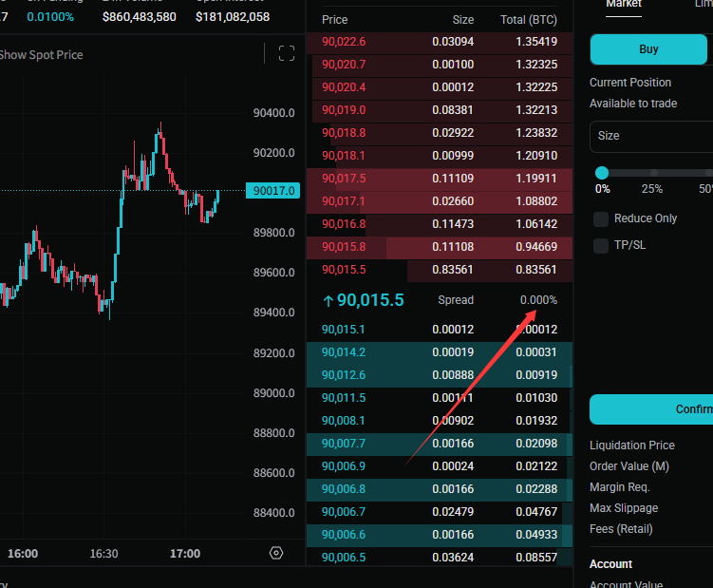Select the 90,022.6 ask price row
713x588 pixels.
tap(344, 41)
